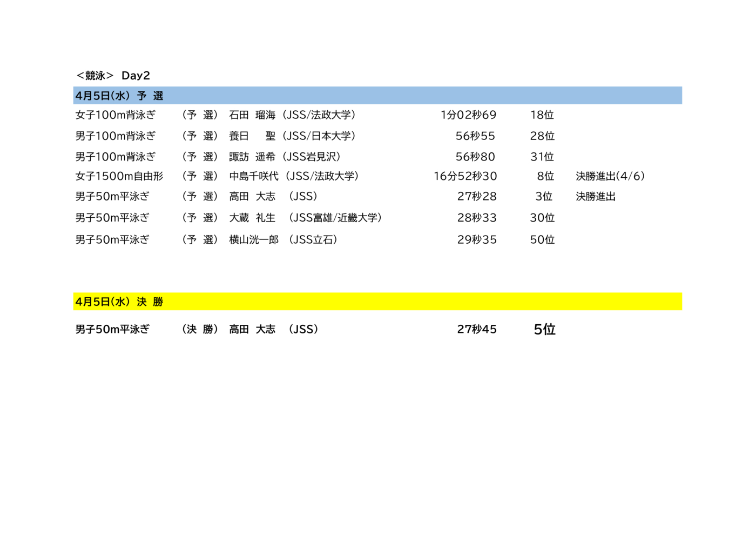Select the yellow header '4月5日(水) 決 勝'
Viewport: 756px width, 535px height.
[x=377, y=302]
